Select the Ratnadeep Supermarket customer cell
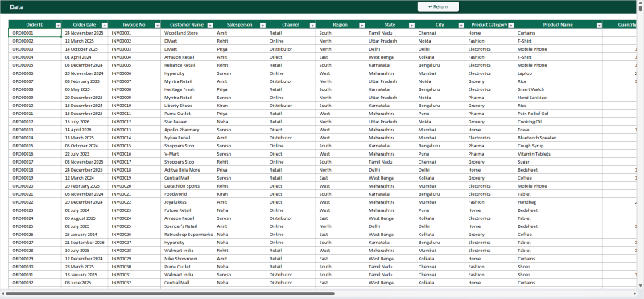Image resolution: width=644 pixels, height=299 pixels. pos(187,235)
